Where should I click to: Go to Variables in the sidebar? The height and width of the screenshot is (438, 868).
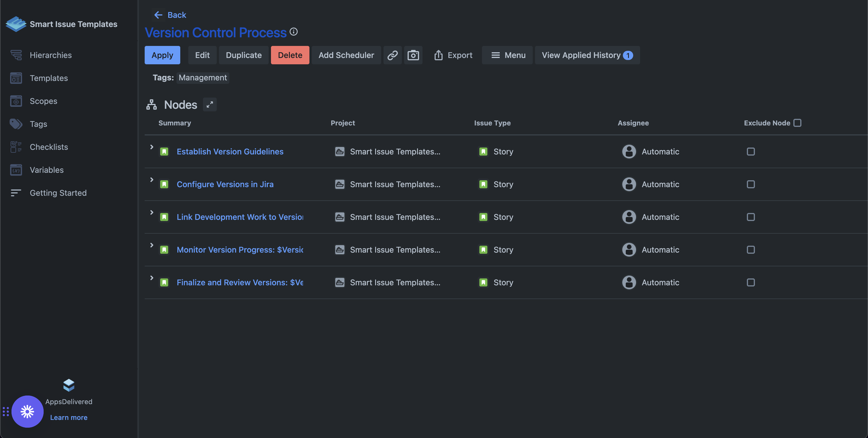(x=46, y=170)
